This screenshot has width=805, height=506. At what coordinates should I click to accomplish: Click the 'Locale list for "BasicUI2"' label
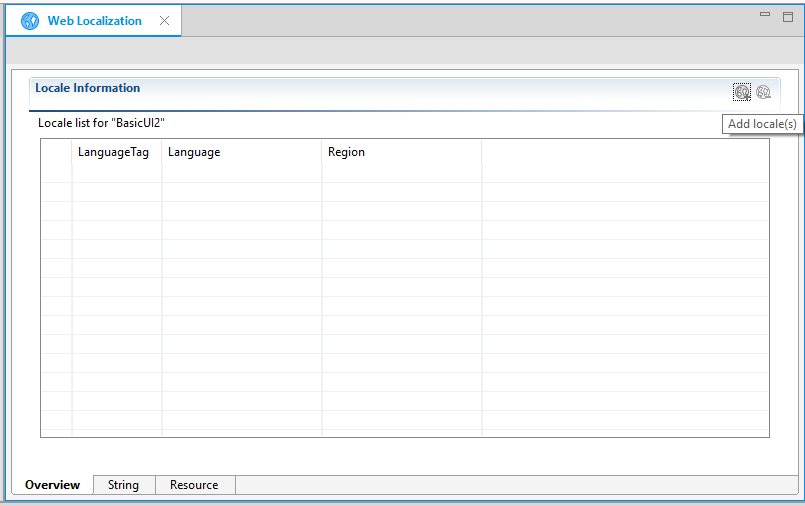coord(101,123)
